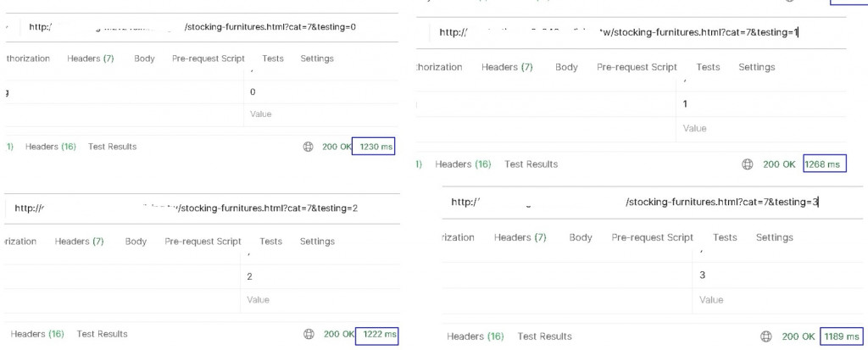Image resolution: width=868 pixels, height=350 pixels.
Task: Select Headers (7) tab in testing=0 request
Action: coord(84,58)
